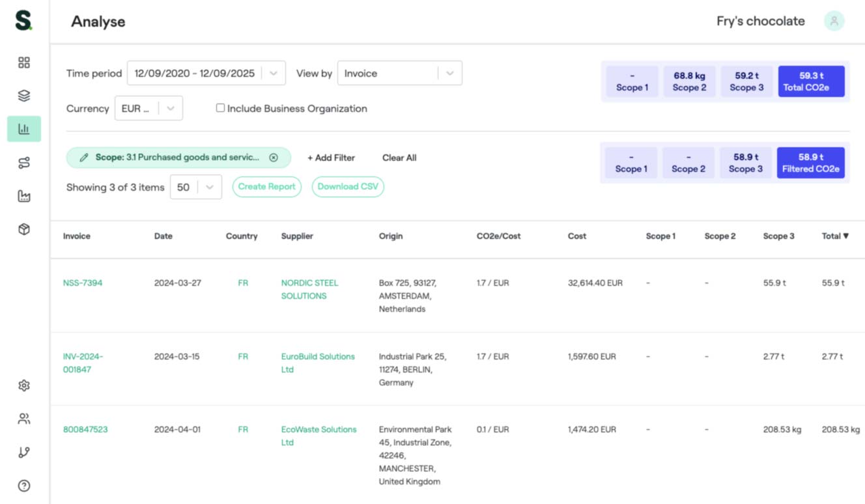This screenshot has width=865, height=504.
Task: Click the dashboard grid icon in sidebar
Action: pyautogui.click(x=24, y=63)
